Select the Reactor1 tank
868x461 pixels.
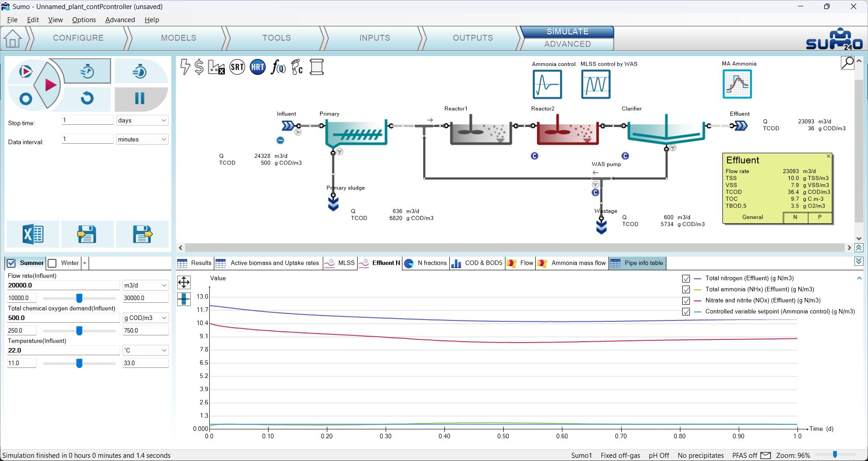[481, 131]
